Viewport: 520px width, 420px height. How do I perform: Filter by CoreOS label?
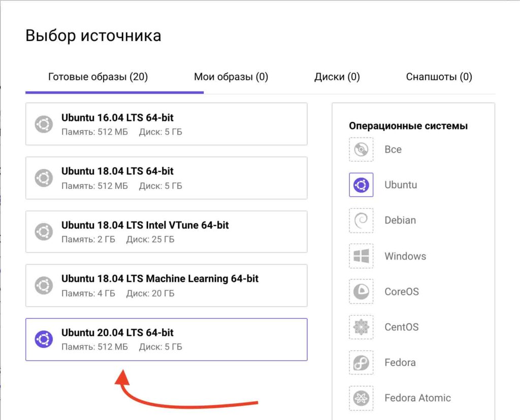402,292
